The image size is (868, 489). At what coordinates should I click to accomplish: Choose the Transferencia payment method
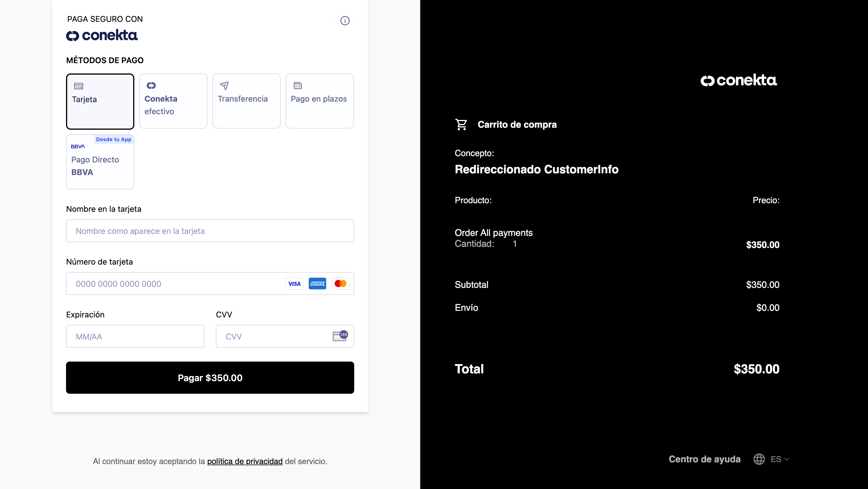(246, 101)
